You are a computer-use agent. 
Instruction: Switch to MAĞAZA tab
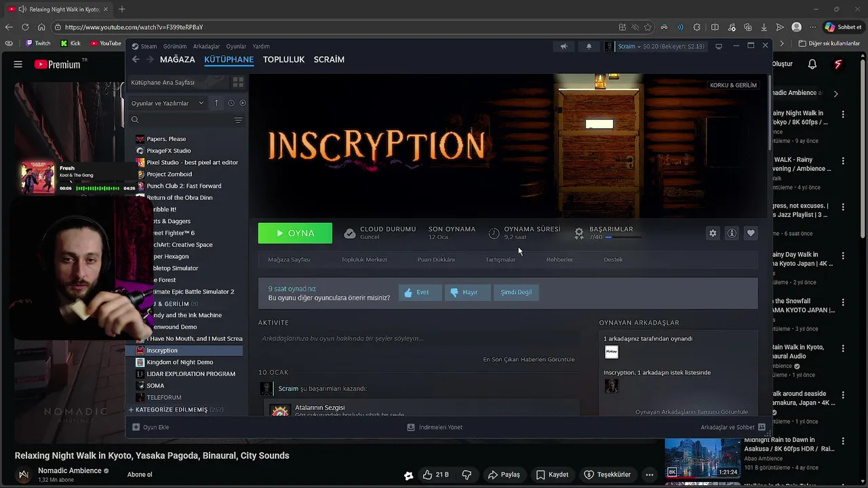(x=177, y=60)
